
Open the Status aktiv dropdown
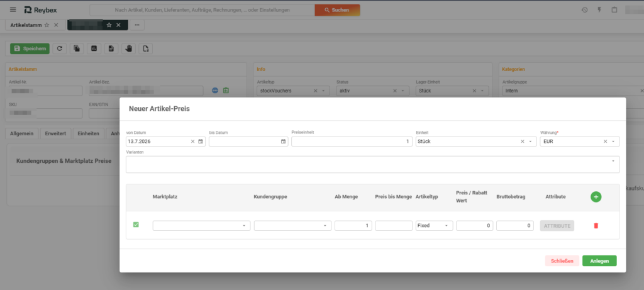[x=403, y=91]
